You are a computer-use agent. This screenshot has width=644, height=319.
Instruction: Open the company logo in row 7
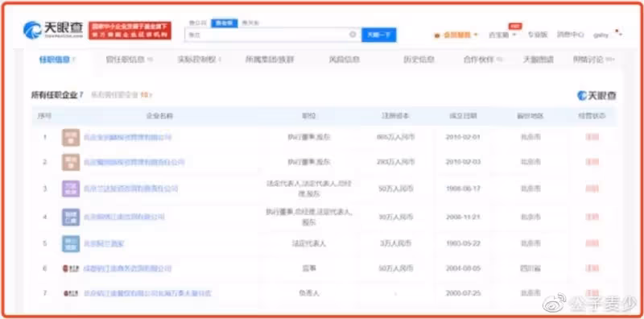point(71,293)
